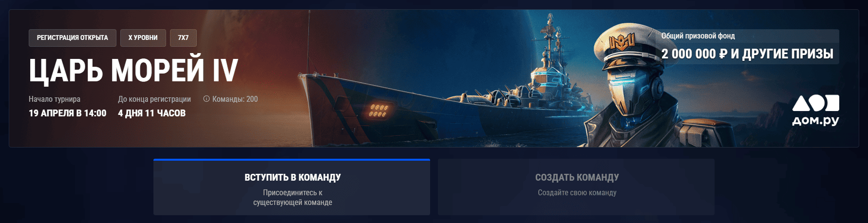Switch to the СОЗДАТЬ КОМАНДУ tab
Image resolution: width=868 pixels, height=223 pixels.
pos(576,187)
